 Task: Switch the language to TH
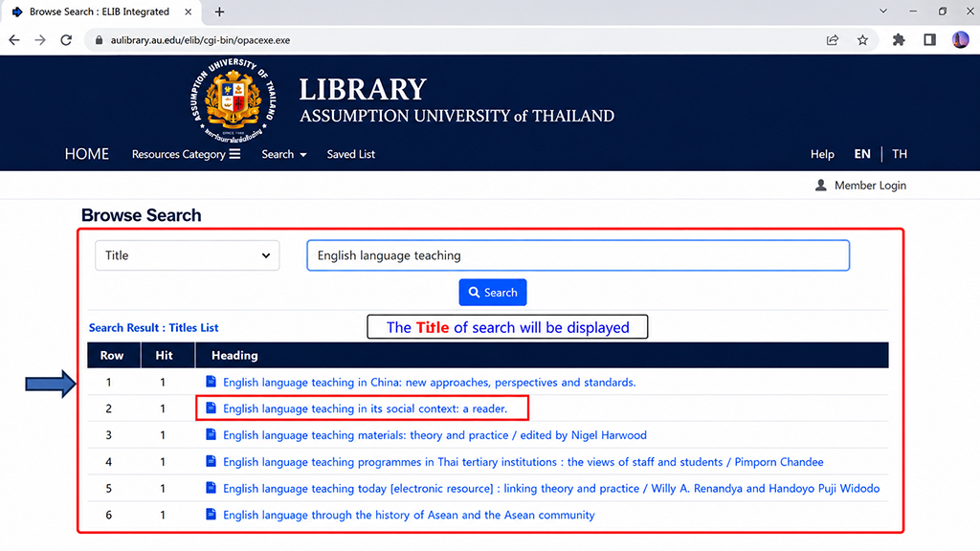900,154
